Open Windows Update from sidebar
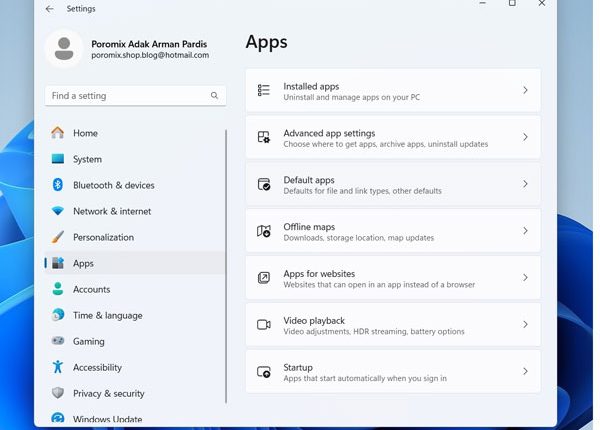Viewport: 600px width, 430px height. coord(134,418)
